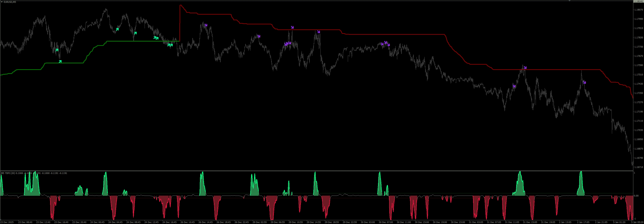Click the green arrow on the green line
This screenshot has height=224, width=644.
60,61
